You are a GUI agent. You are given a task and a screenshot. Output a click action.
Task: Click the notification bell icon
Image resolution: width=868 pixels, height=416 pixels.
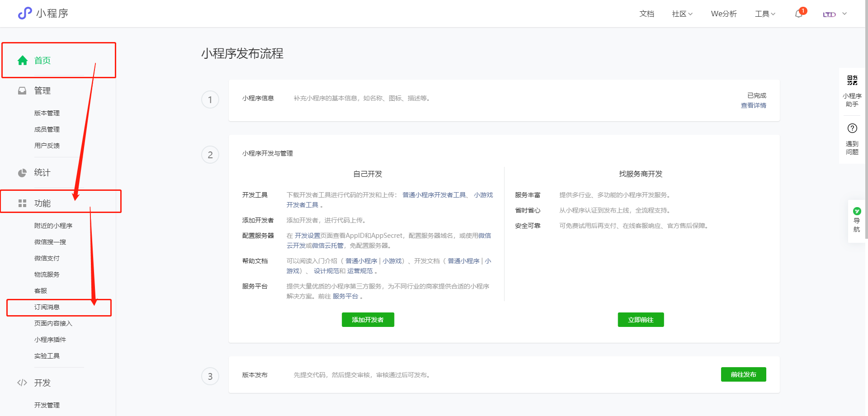799,14
